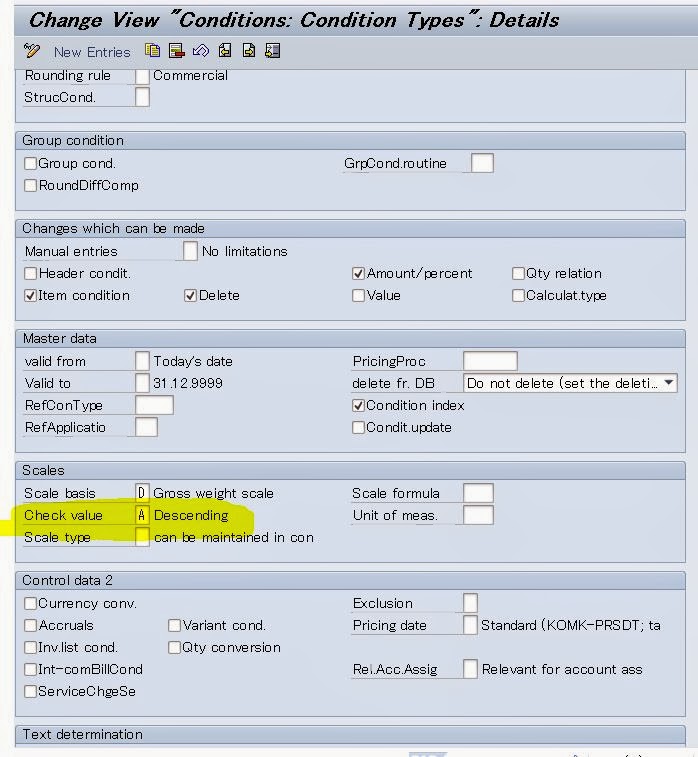Uncheck the Condition index checkbox

pyautogui.click(x=358, y=406)
